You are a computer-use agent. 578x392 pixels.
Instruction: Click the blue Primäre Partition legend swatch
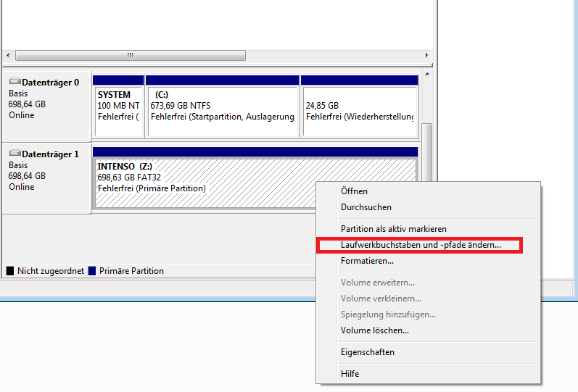92,271
